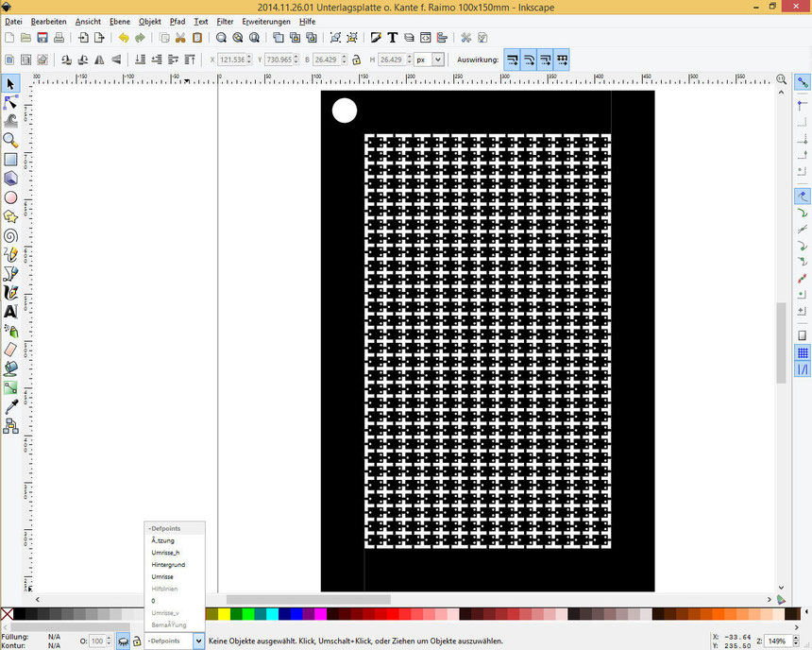This screenshot has width=812, height=650.
Task: Click the X coordinate input field
Action: tap(231, 60)
